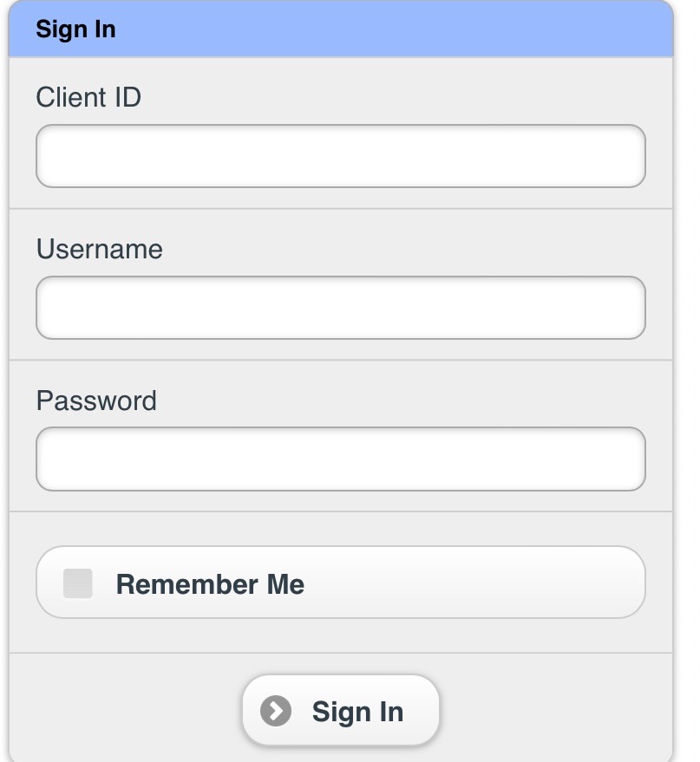The height and width of the screenshot is (762, 700).
Task: Submit the form with the Sign In button
Action: [x=341, y=710]
